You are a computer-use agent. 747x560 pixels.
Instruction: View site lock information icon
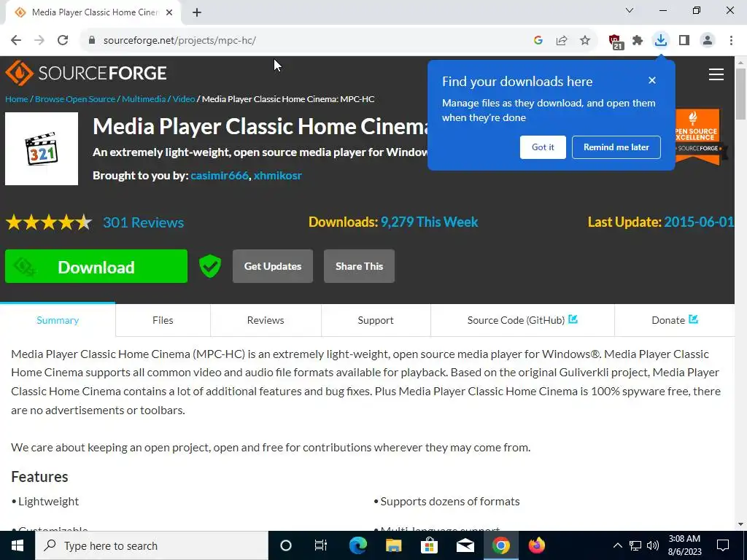pyautogui.click(x=92, y=41)
